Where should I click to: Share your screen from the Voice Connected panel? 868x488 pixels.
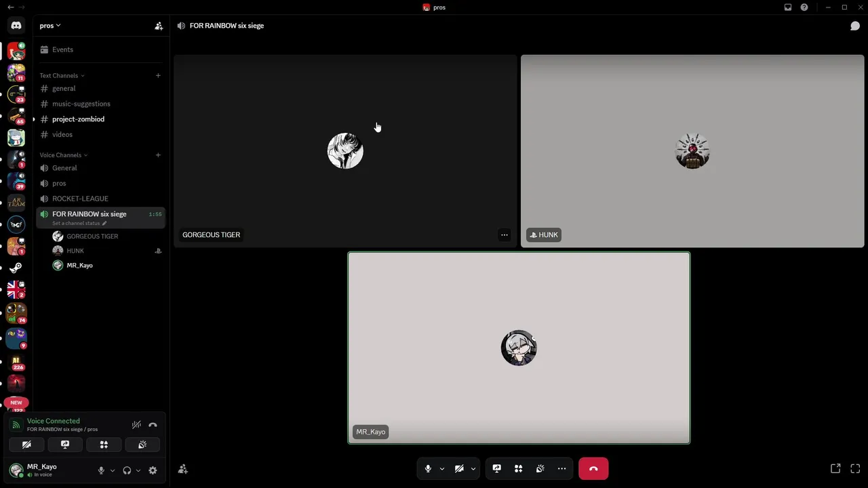(x=65, y=445)
